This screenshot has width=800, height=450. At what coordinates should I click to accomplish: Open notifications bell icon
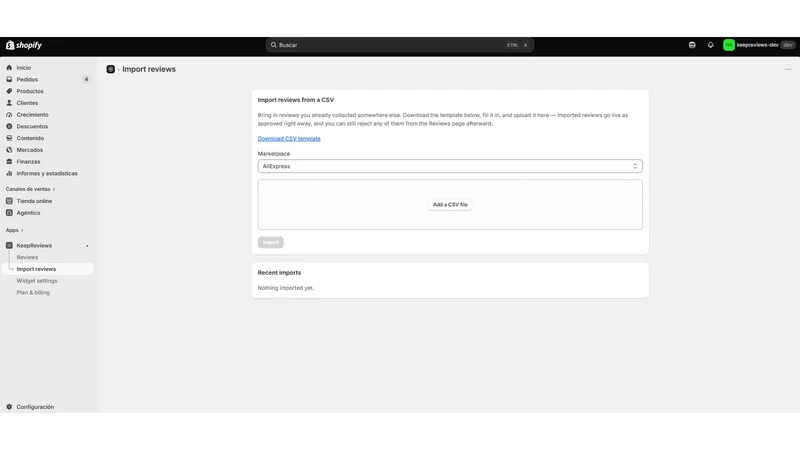coord(710,45)
